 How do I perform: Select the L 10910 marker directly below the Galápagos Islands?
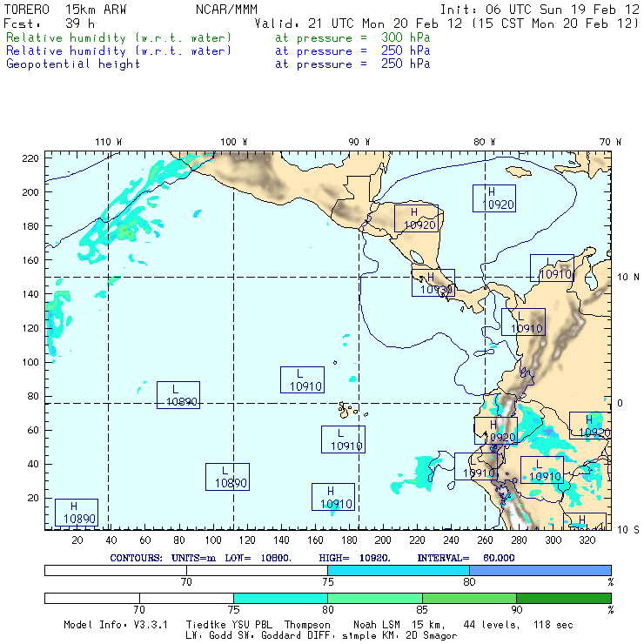(342, 439)
